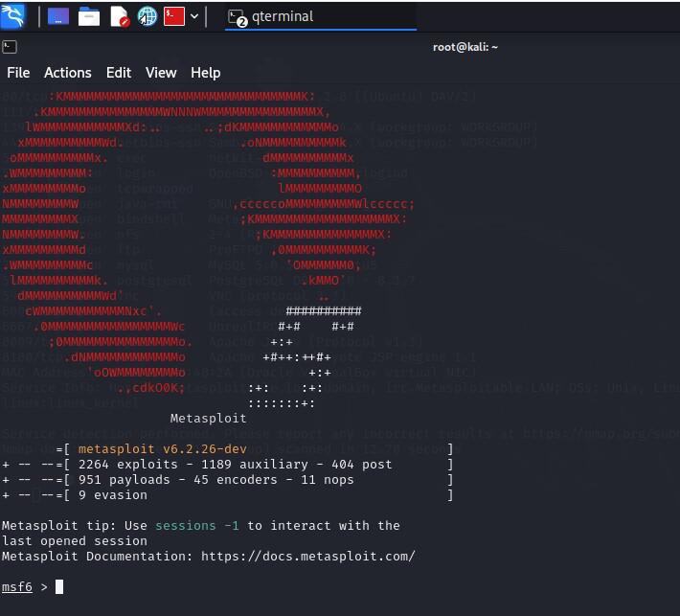Viewport: 680px width, 616px height.
Task: Launch the red terminal emulator icon
Action: pos(174,16)
